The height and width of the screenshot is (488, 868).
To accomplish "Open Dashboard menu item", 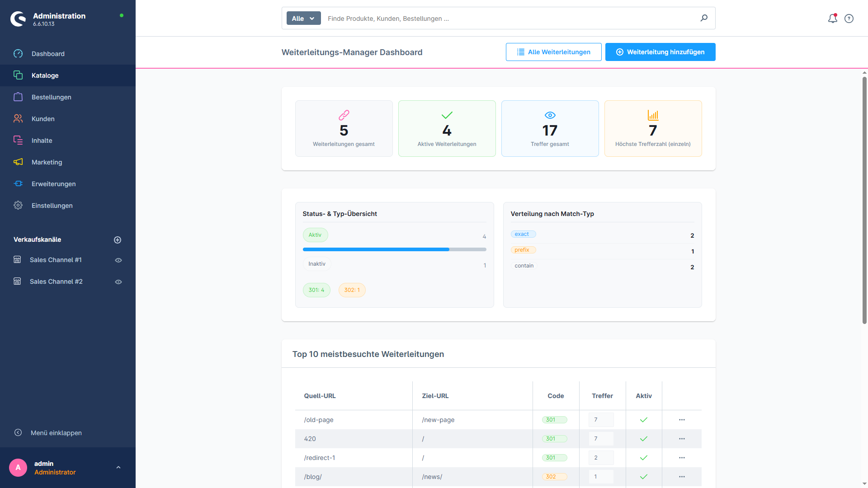I will [68, 54].
